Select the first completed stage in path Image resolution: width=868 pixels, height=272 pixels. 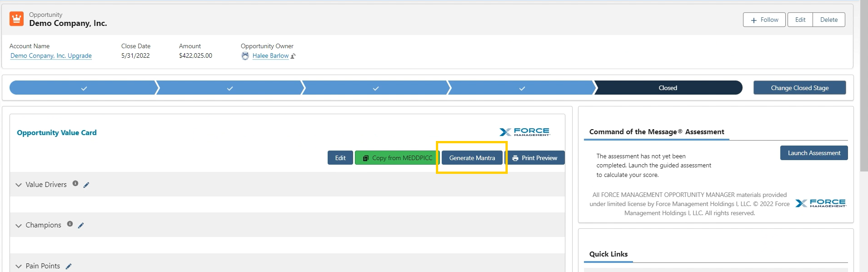click(x=84, y=88)
